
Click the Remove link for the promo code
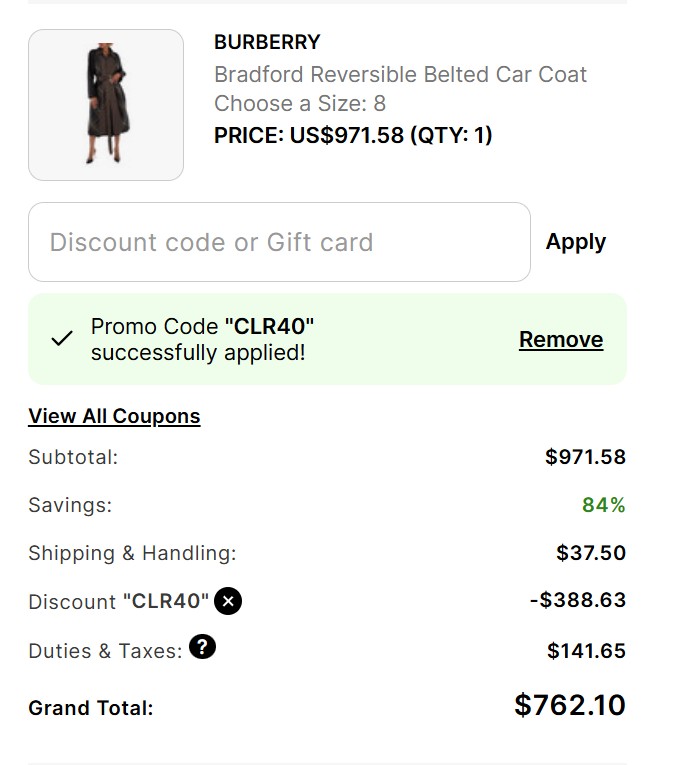(x=560, y=340)
